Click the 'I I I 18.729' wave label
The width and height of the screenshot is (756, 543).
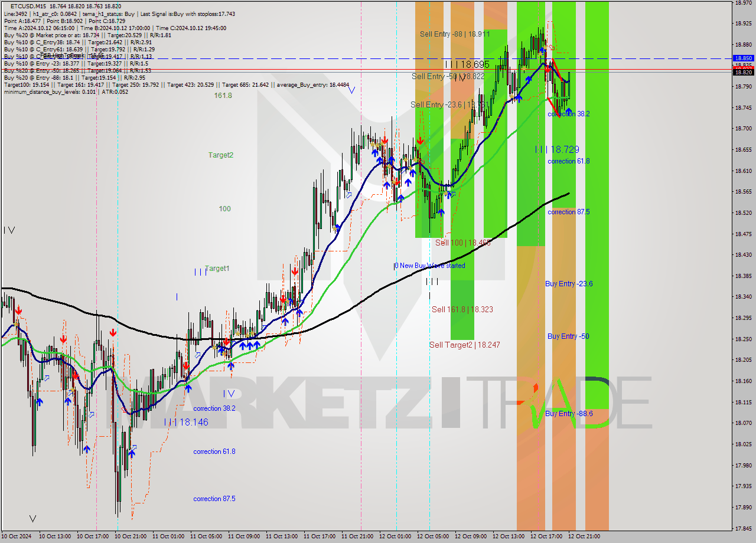click(557, 149)
